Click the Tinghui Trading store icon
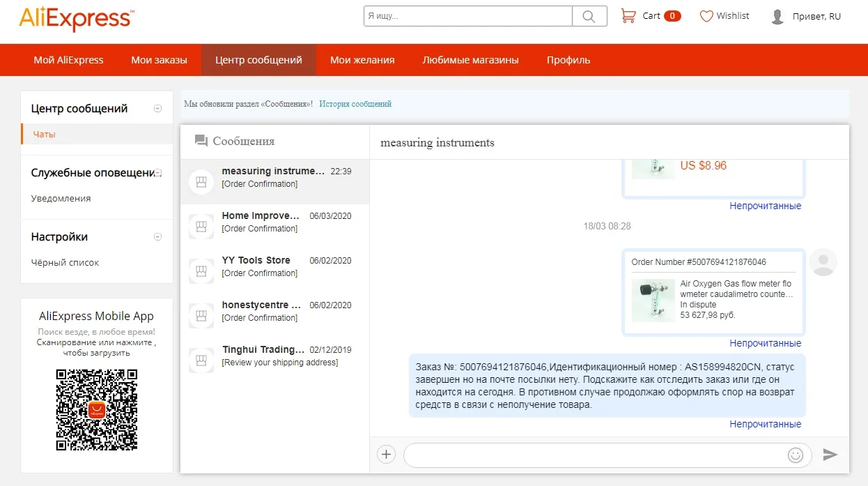Screen dimensions: 868x486 tap(201, 360)
